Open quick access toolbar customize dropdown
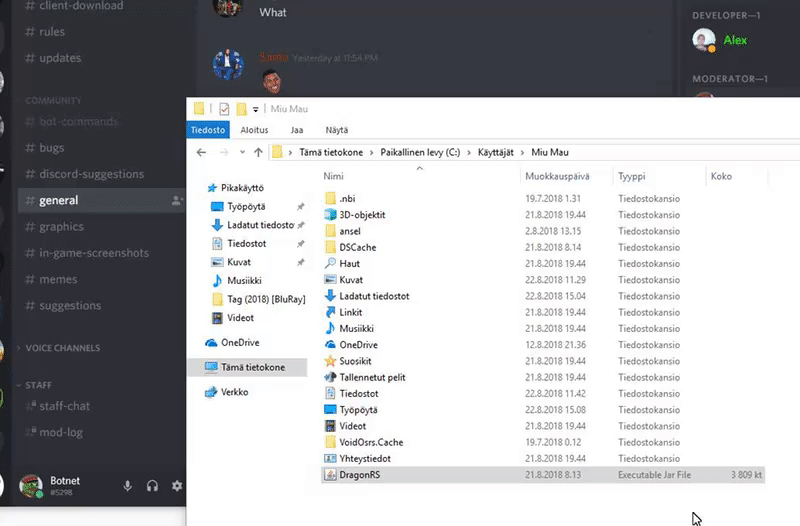Viewport: 800px width, 526px height. pos(256,109)
